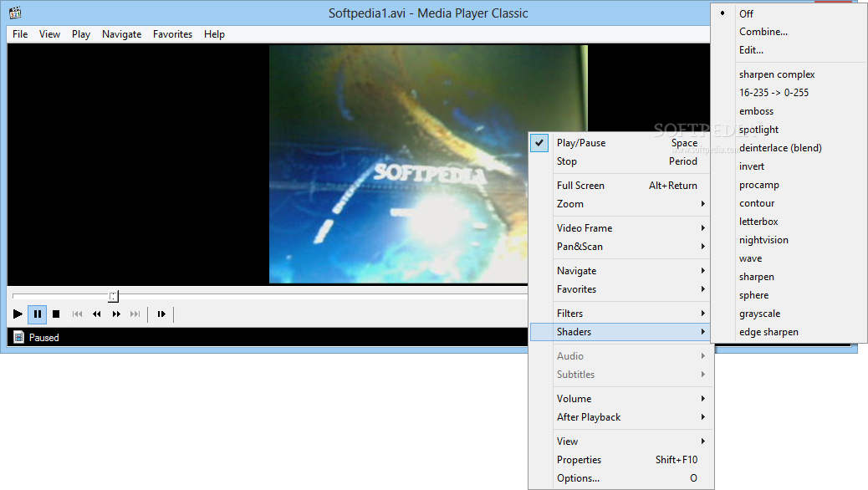Select the grayscale shader

pyautogui.click(x=789, y=314)
